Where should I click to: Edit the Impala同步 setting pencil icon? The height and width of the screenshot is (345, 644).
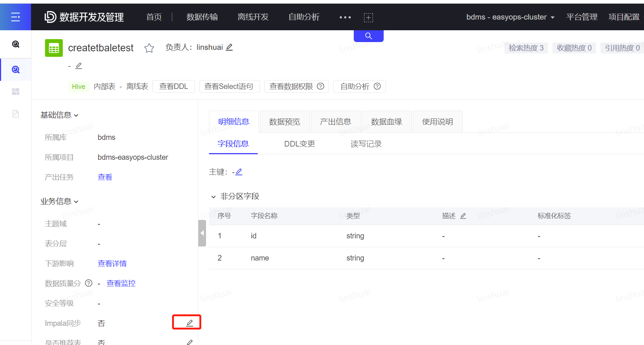click(x=189, y=323)
